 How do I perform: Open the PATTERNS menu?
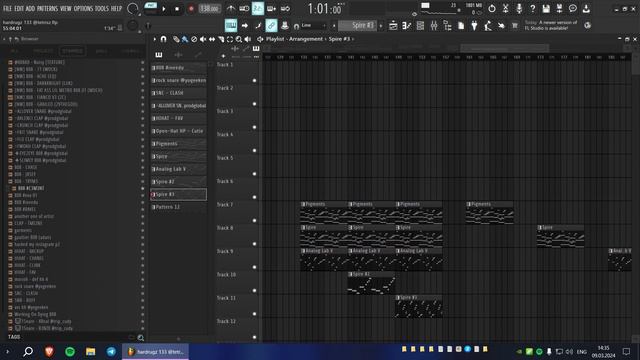[x=47, y=8]
